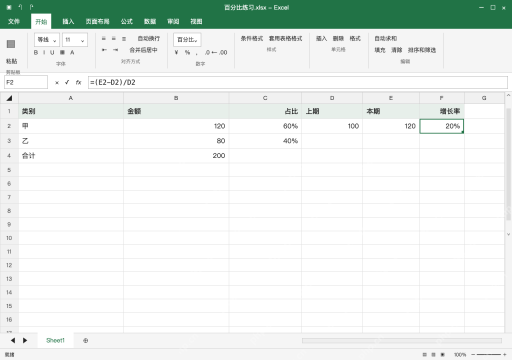Click the select-all corner triangle
The image size is (512, 360).
pos(9,98)
